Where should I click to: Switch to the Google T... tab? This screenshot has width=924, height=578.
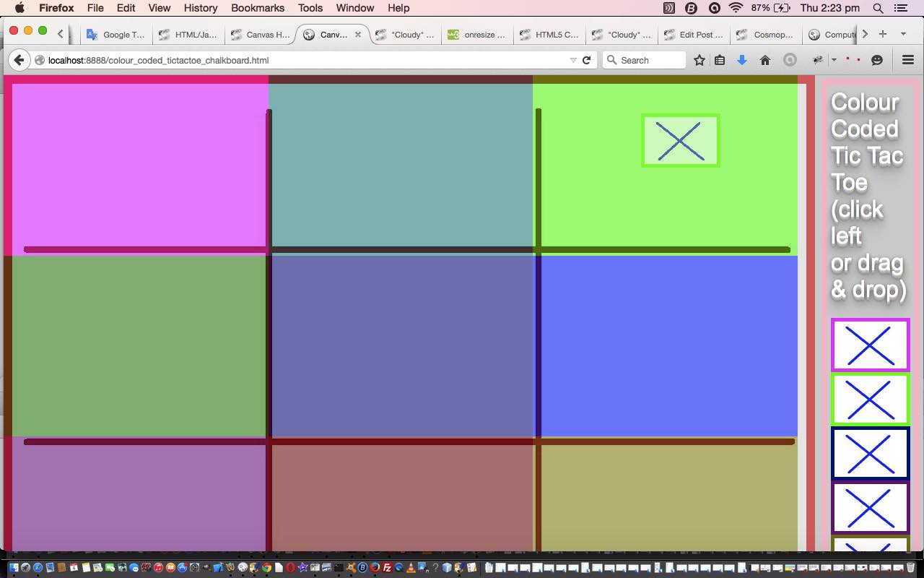[x=115, y=34]
